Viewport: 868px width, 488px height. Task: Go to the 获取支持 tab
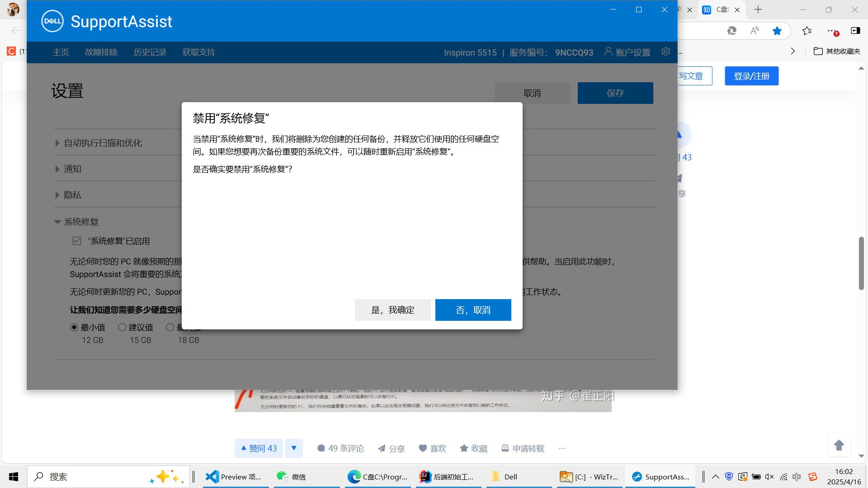pos(198,52)
